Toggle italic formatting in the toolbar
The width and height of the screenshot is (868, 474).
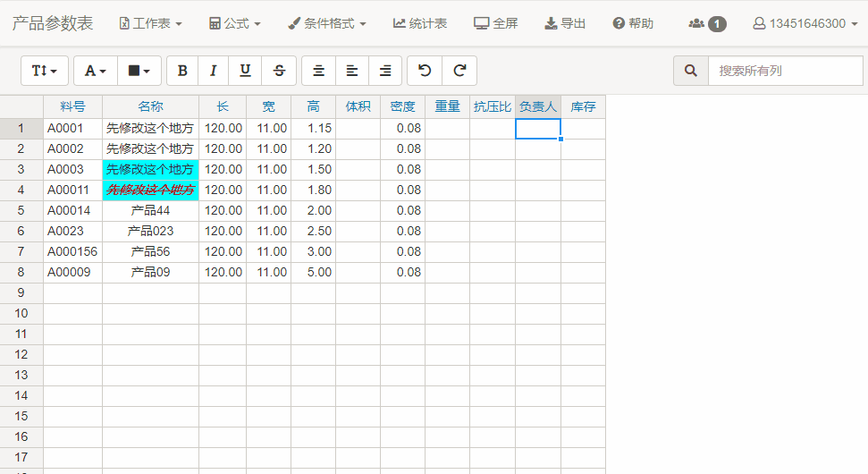pyautogui.click(x=213, y=71)
